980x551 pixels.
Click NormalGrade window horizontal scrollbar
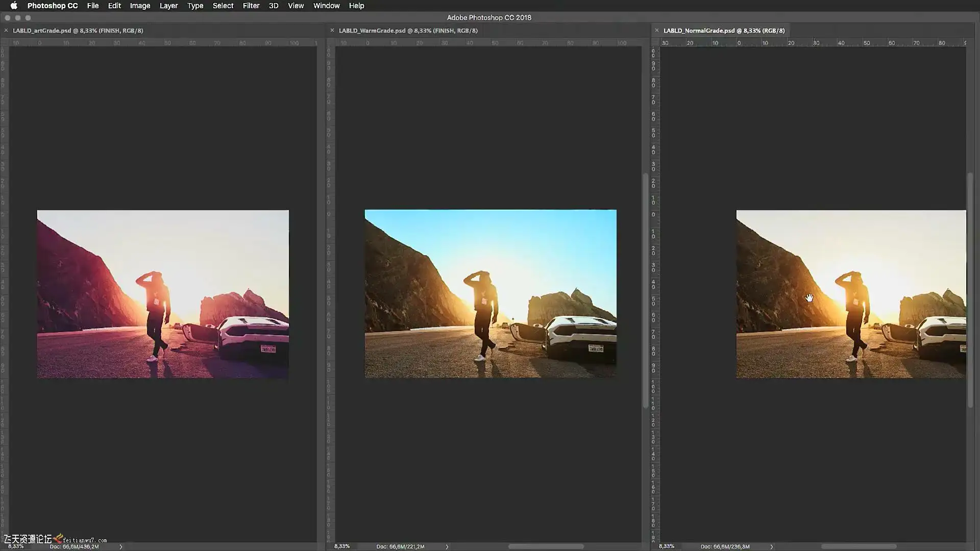859,546
